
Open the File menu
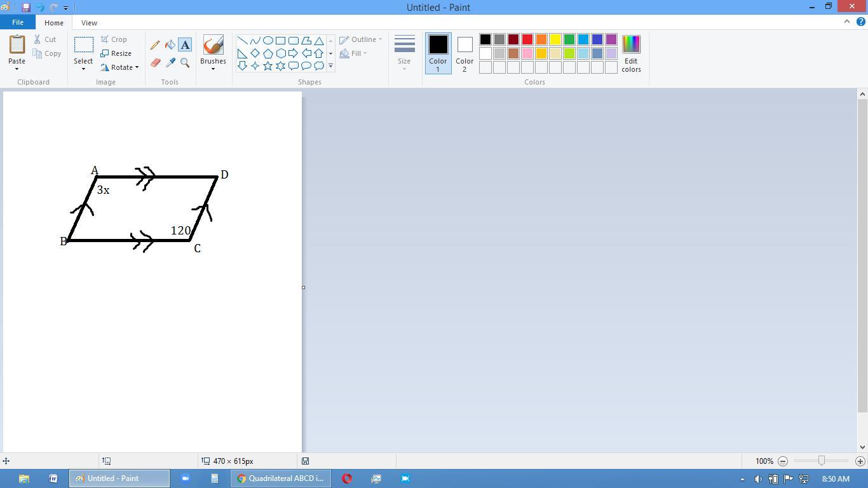pos(18,22)
